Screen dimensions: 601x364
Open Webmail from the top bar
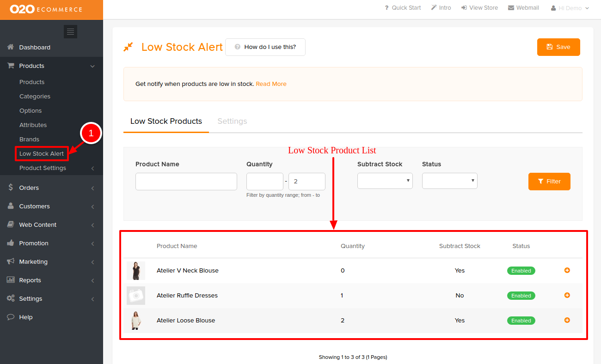(523, 8)
